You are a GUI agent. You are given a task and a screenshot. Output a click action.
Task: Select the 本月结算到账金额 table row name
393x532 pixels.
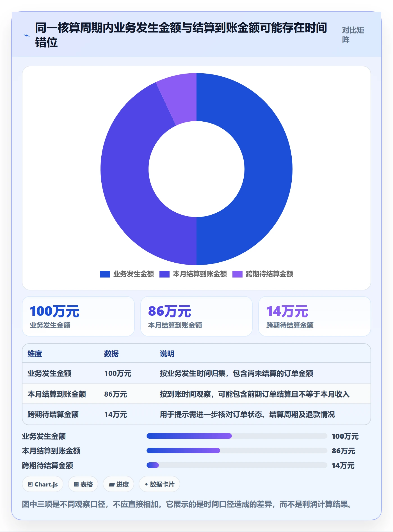(x=57, y=394)
